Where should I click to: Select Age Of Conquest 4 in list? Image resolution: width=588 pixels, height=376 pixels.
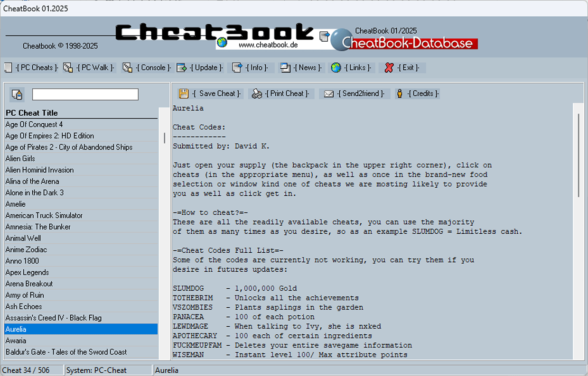pos(81,124)
